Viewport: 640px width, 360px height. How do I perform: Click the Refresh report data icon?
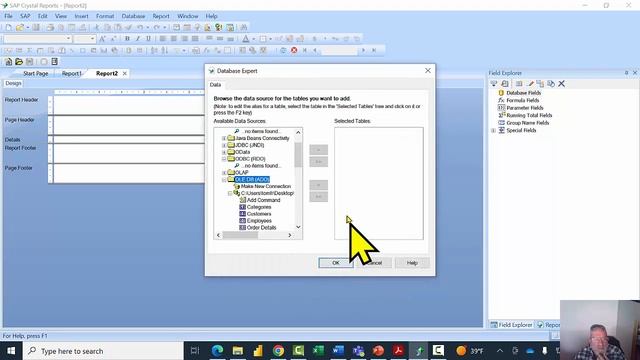pyautogui.click(x=283, y=50)
